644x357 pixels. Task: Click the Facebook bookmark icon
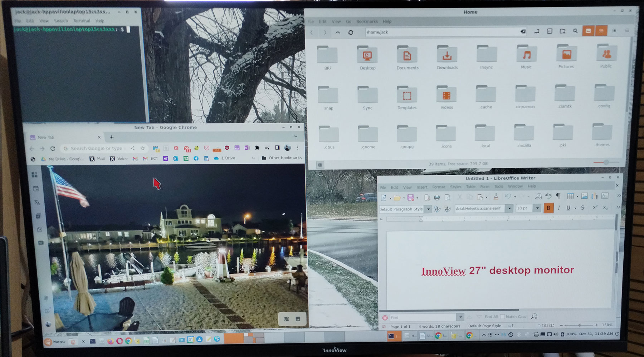pos(196,158)
